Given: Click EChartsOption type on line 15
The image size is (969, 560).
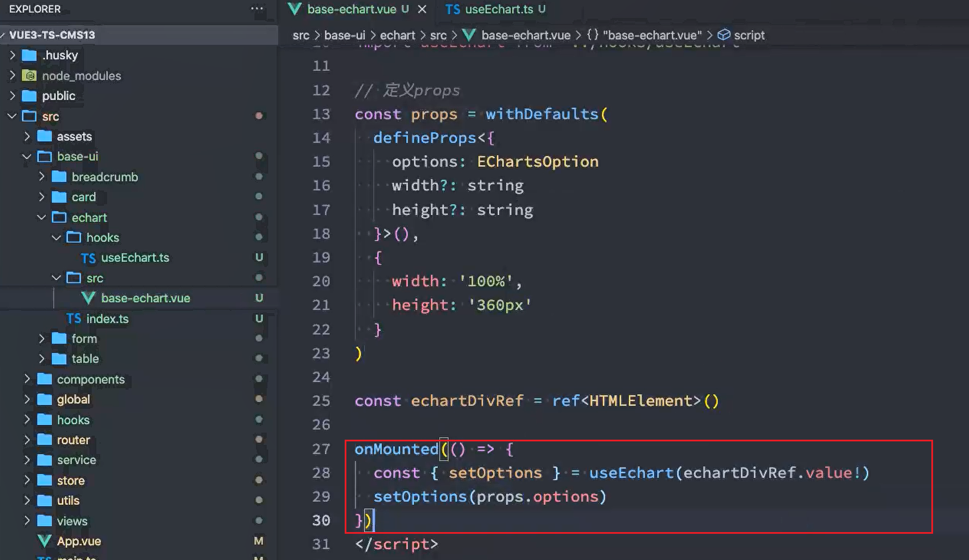Looking at the screenshot, I should point(538,162).
